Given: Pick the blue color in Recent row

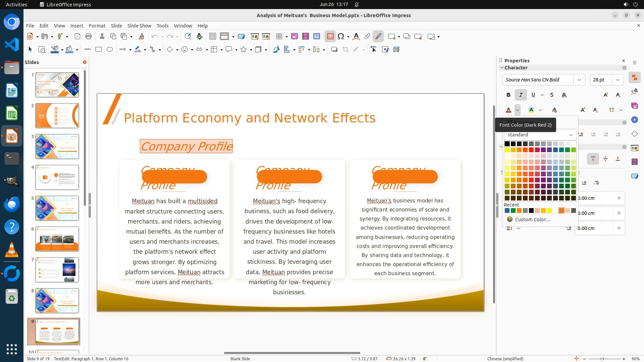Looking at the screenshot, I should [507, 211].
